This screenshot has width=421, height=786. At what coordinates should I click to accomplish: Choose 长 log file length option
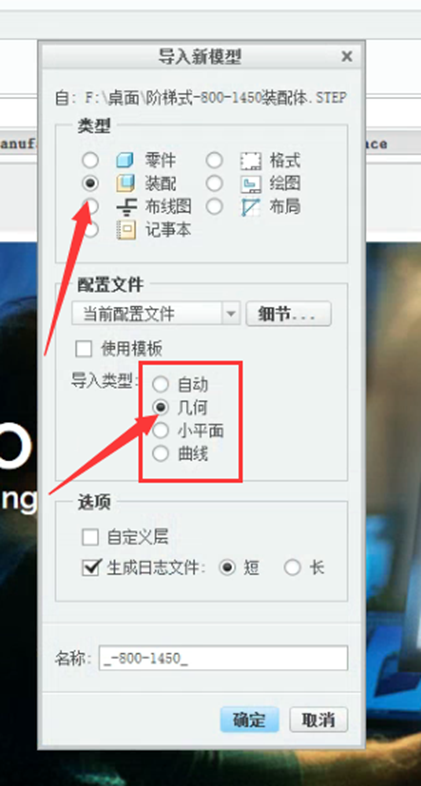click(292, 568)
